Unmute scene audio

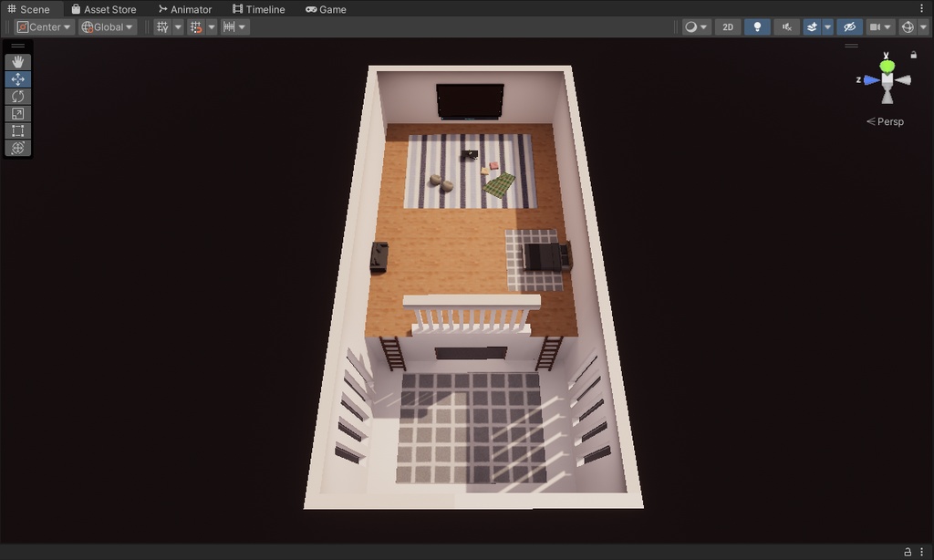point(786,26)
